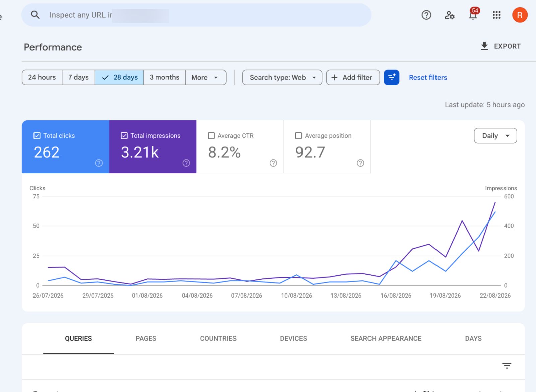Enable the Average position checkbox

coord(298,136)
